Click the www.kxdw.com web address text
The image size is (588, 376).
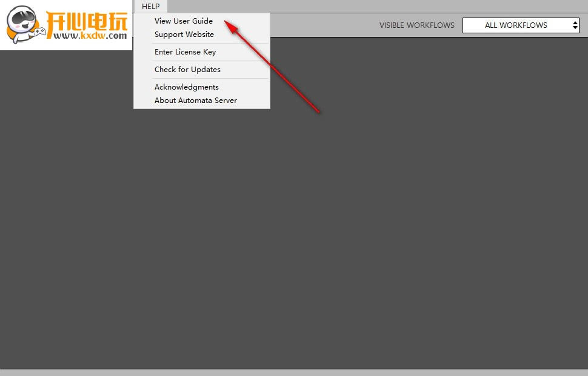click(90, 36)
